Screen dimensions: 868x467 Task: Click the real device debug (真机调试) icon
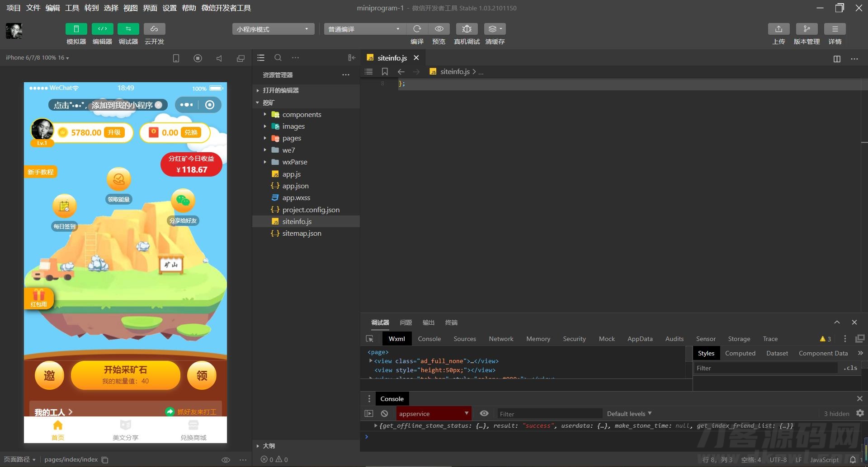pyautogui.click(x=467, y=29)
